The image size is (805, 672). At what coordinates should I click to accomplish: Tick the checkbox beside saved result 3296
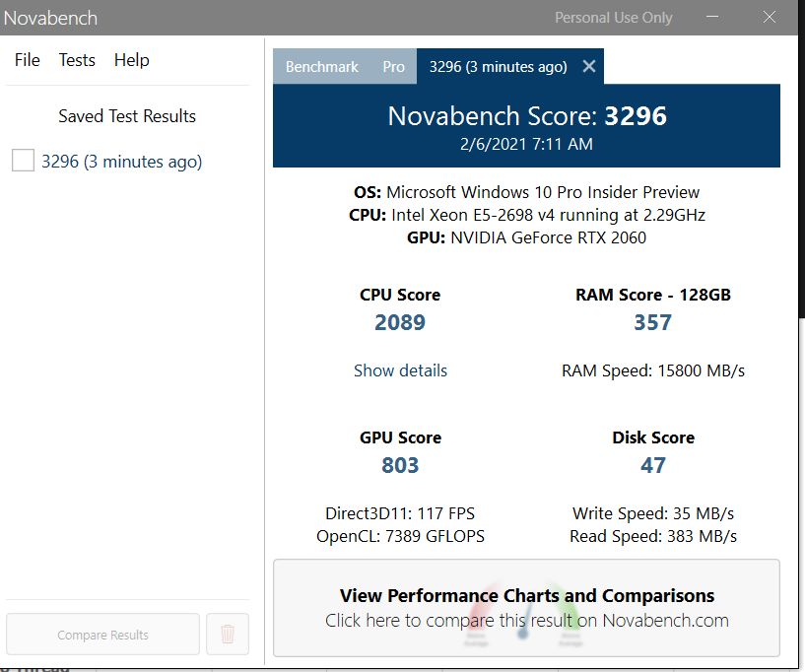click(23, 161)
